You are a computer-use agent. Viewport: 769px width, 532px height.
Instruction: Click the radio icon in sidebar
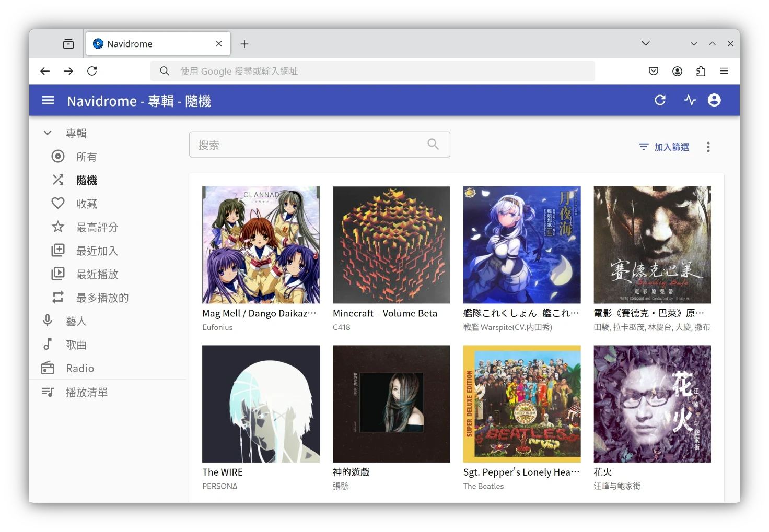click(48, 368)
